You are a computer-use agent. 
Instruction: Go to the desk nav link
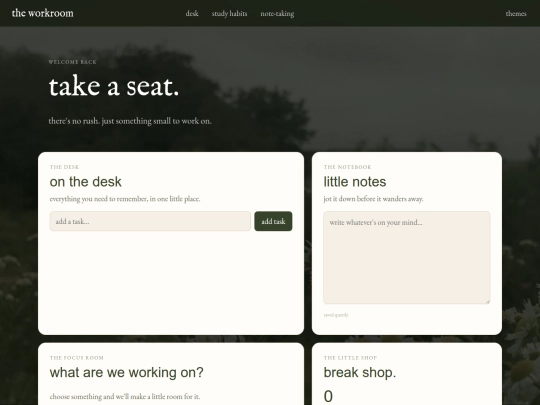192,13
